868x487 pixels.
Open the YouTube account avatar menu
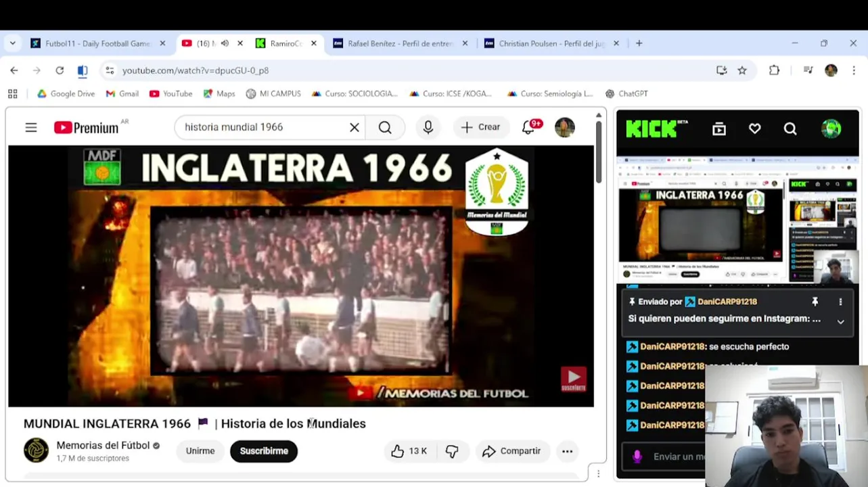coord(565,127)
